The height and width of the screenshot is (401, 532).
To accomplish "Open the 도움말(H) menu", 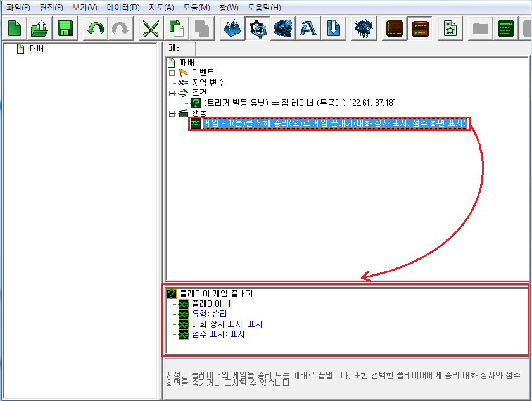I will [x=264, y=8].
